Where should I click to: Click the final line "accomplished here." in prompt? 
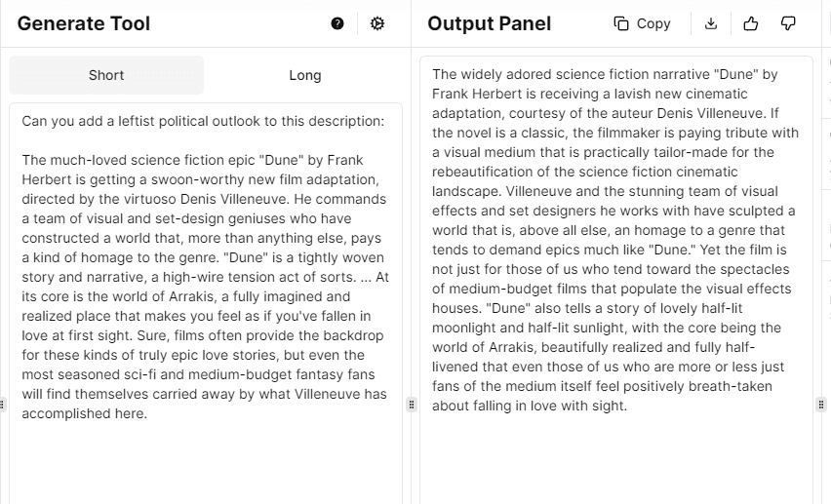[84, 413]
